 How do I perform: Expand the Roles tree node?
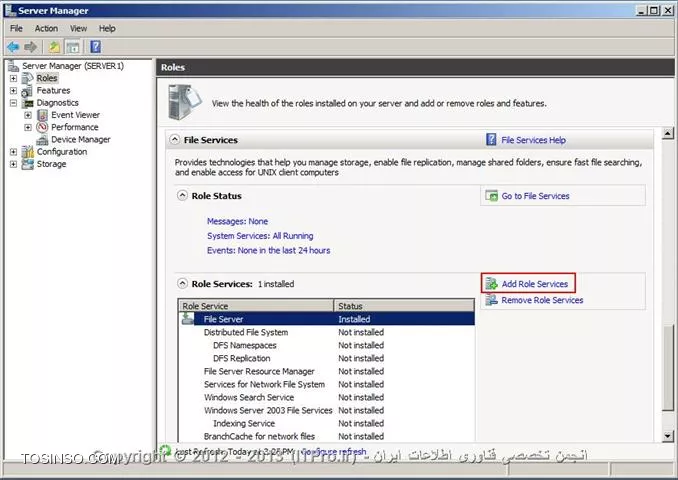point(13,78)
